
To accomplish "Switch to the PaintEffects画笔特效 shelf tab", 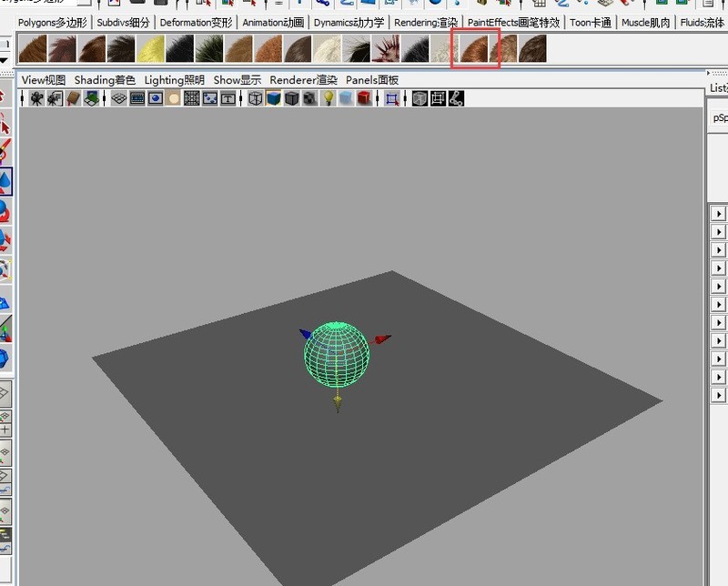I will pyautogui.click(x=513, y=22).
